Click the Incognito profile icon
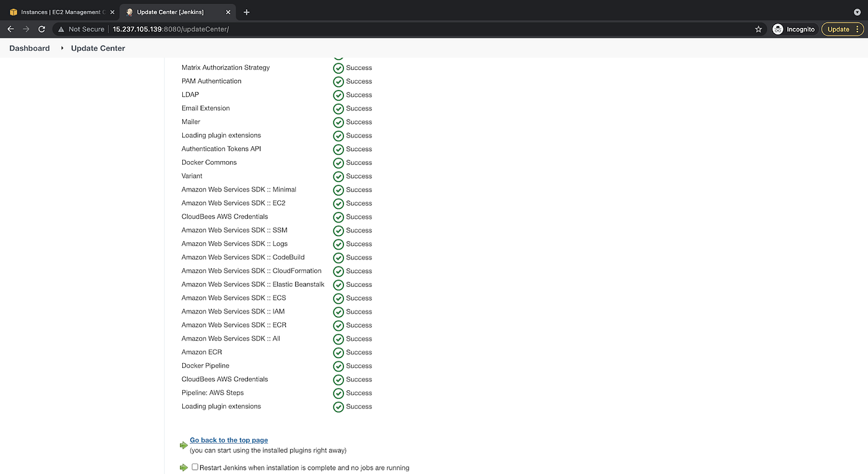Screen dimensions: 868x474 click(778, 29)
